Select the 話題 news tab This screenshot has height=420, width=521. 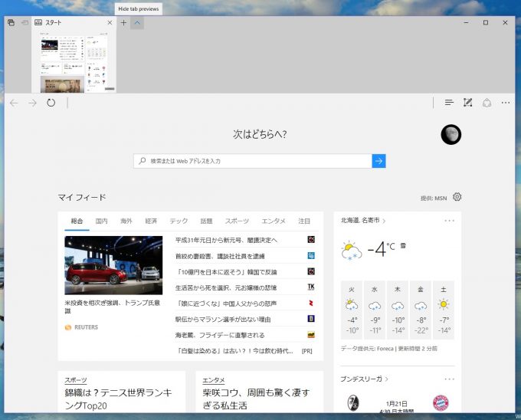click(x=206, y=221)
